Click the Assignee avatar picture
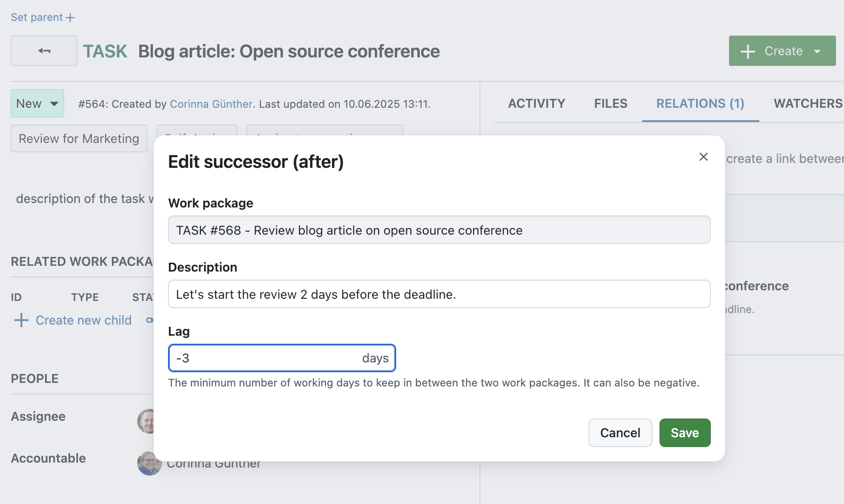844x504 pixels. point(146,421)
